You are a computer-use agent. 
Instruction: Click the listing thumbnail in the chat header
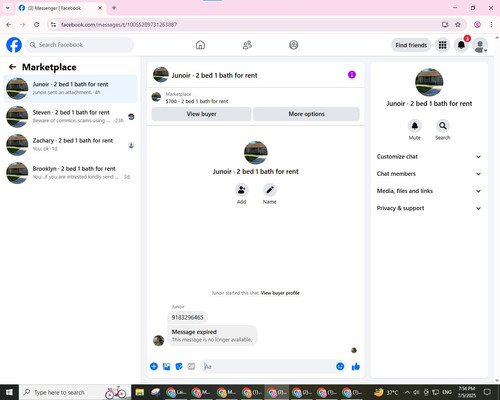(161, 75)
